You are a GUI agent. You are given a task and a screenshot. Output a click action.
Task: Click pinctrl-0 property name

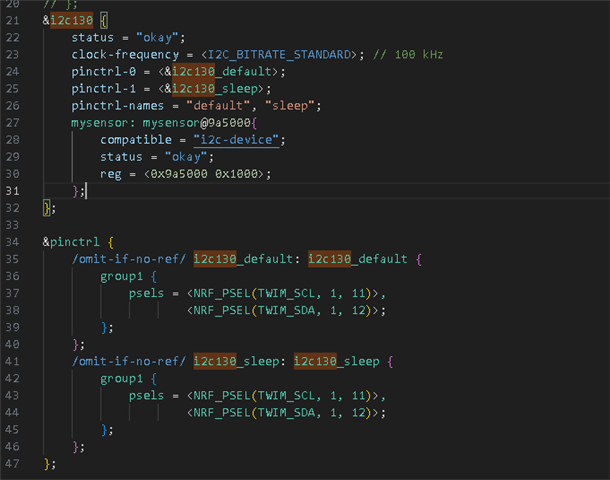(103, 72)
